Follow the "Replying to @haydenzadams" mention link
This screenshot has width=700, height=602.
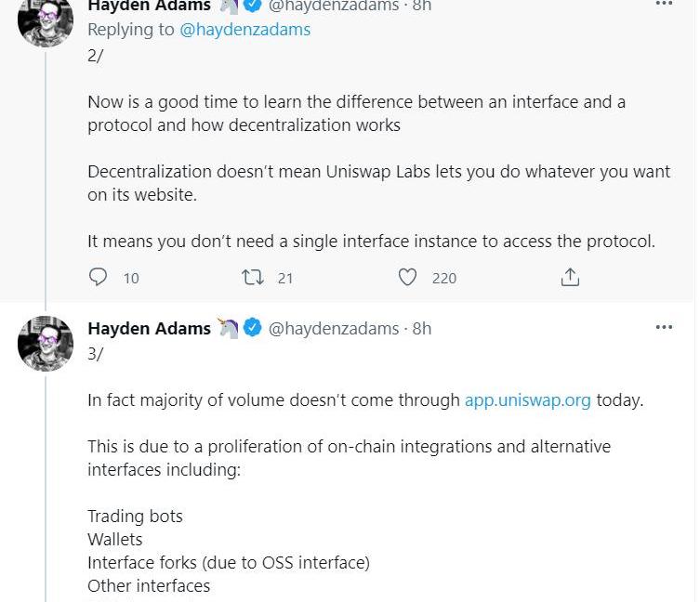tap(244, 29)
